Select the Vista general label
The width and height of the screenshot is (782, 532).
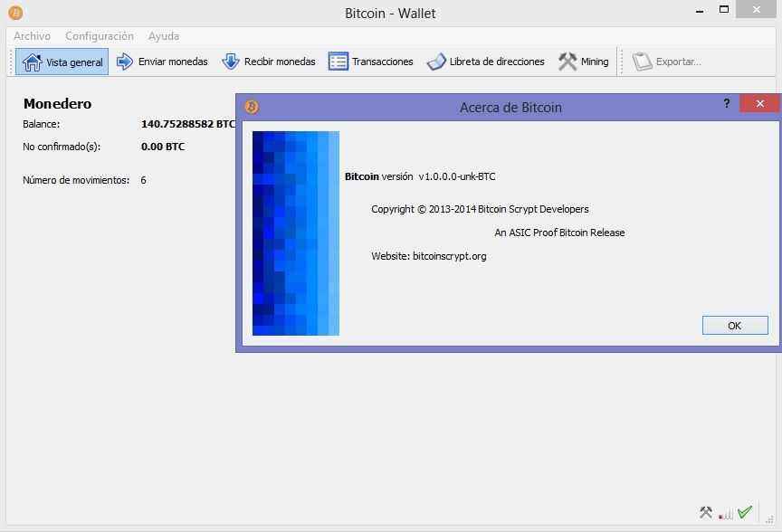[x=74, y=62]
